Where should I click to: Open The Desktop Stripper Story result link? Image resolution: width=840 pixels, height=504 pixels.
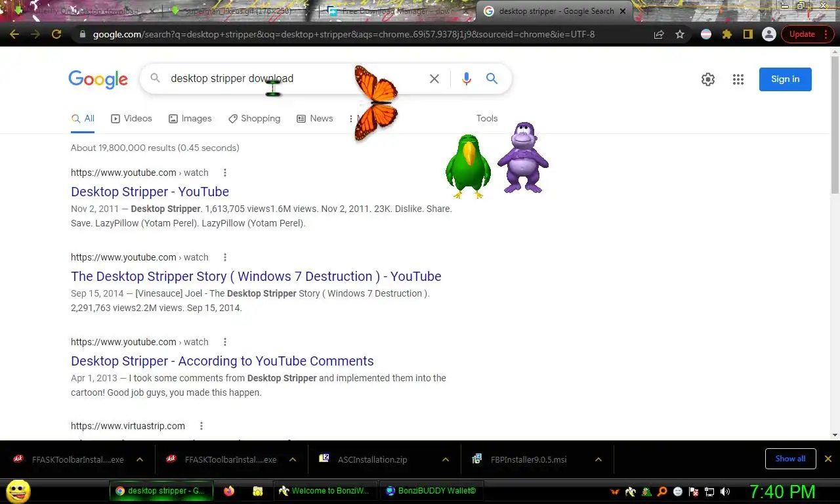click(x=256, y=276)
